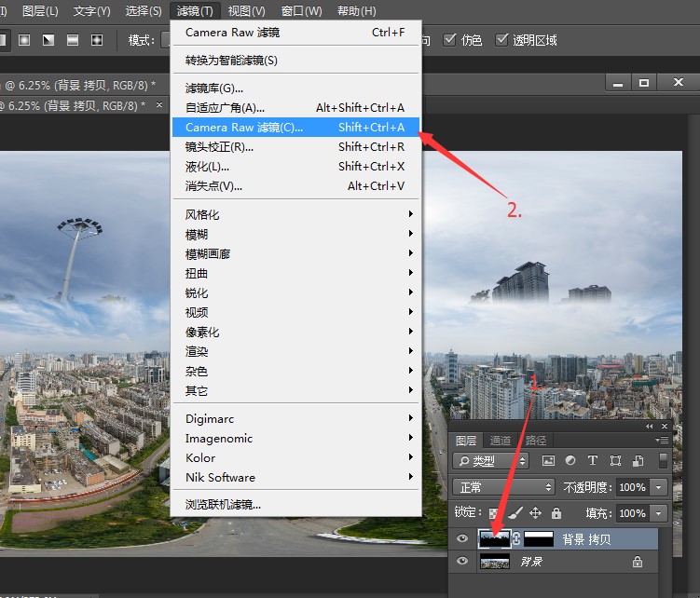Click the lock position icon
Image resolution: width=700 pixels, height=598 pixels.
[x=535, y=513]
